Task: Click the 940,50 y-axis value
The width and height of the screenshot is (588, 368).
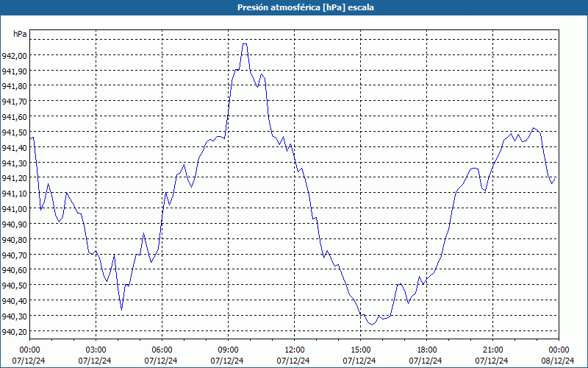Action: pyautogui.click(x=14, y=286)
